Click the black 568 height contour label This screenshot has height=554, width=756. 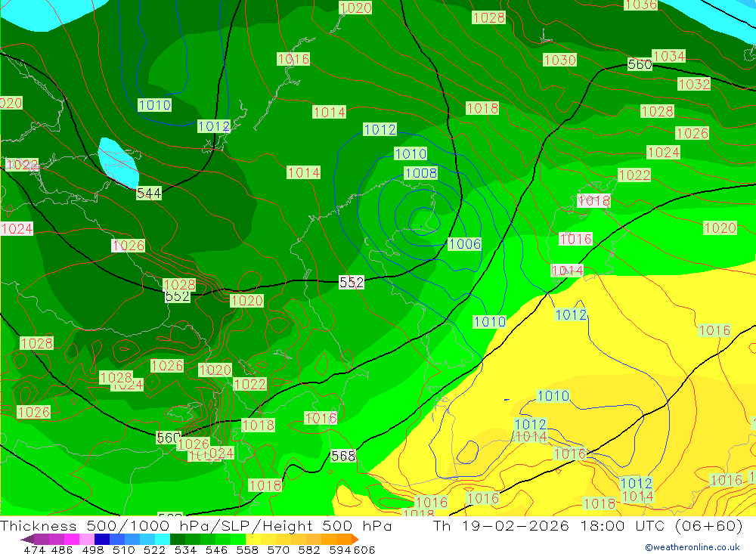(x=343, y=456)
